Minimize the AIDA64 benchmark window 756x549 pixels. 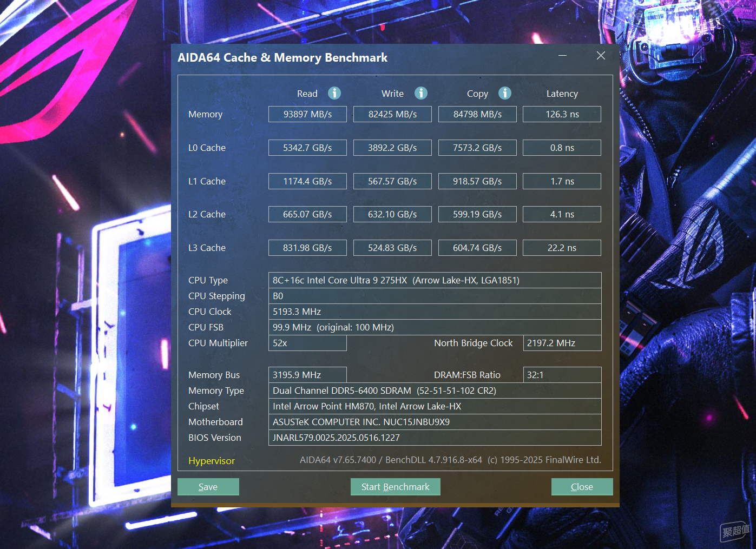563,56
